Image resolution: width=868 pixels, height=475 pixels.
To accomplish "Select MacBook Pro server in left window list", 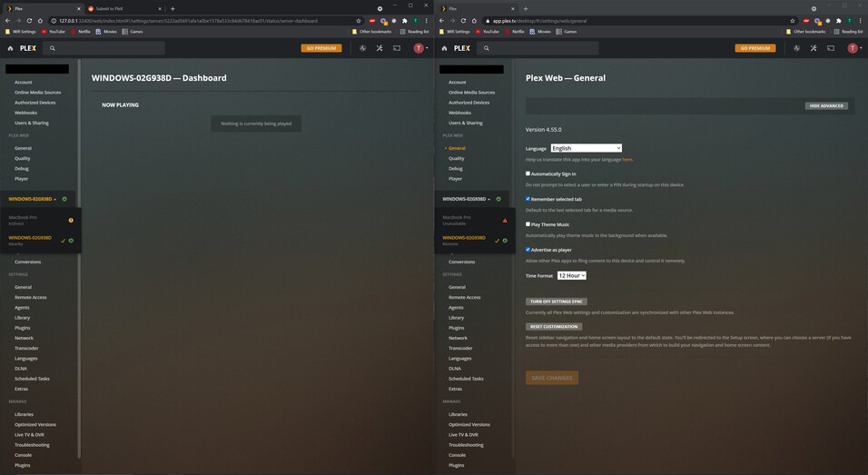I will 41,220.
